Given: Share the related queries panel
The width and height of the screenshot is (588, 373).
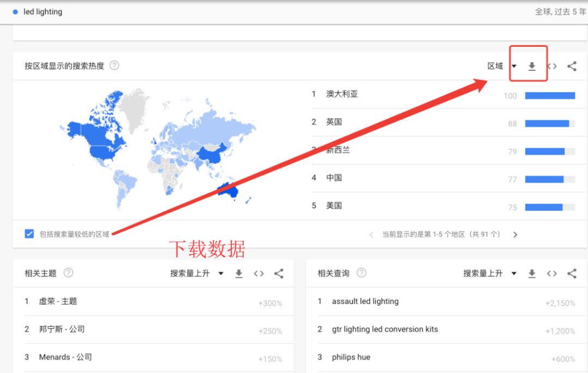Looking at the screenshot, I should (572, 274).
